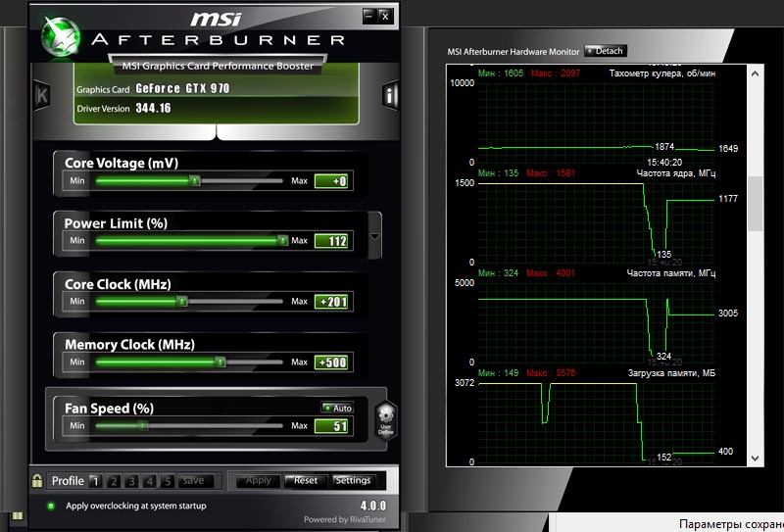Image resolution: width=784 pixels, height=532 pixels.
Task: Click the Fan Speed slider handle
Action: pos(143,426)
